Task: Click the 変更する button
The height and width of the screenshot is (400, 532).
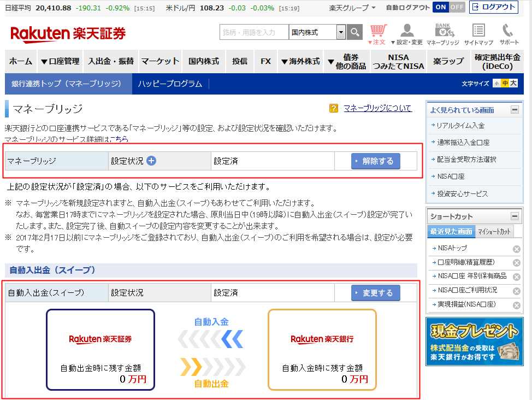Action: (x=376, y=293)
